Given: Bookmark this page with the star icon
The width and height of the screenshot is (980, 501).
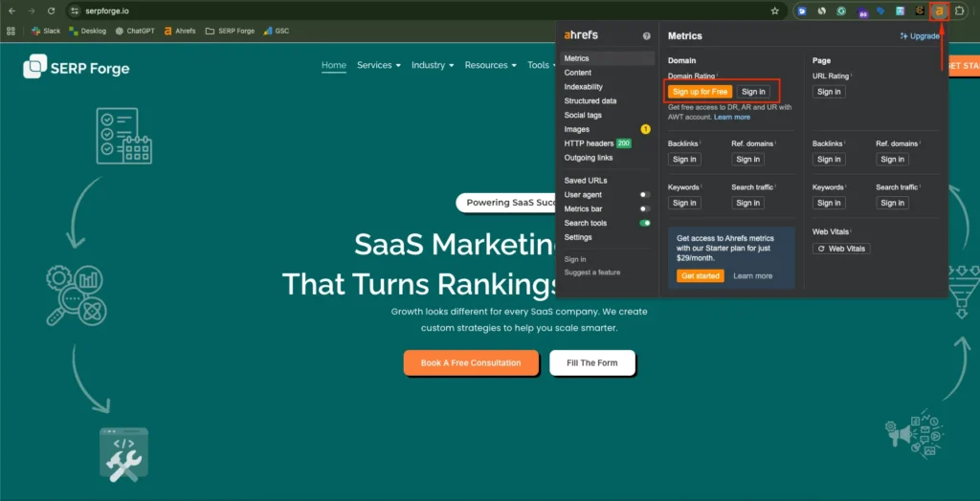Looking at the screenshot, I should (775, 11).
